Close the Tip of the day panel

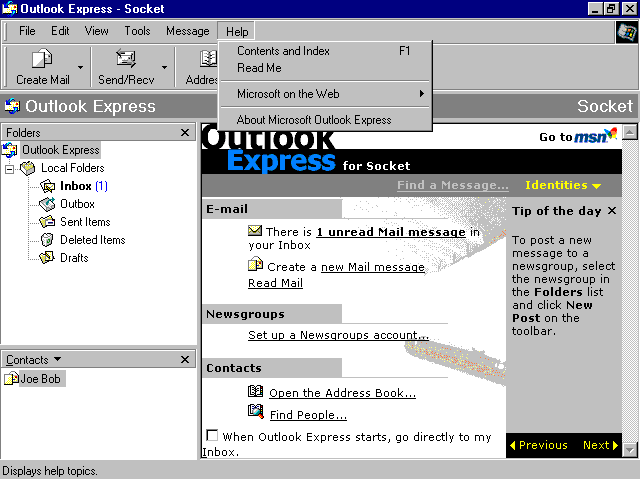click(x=611, y=211)
